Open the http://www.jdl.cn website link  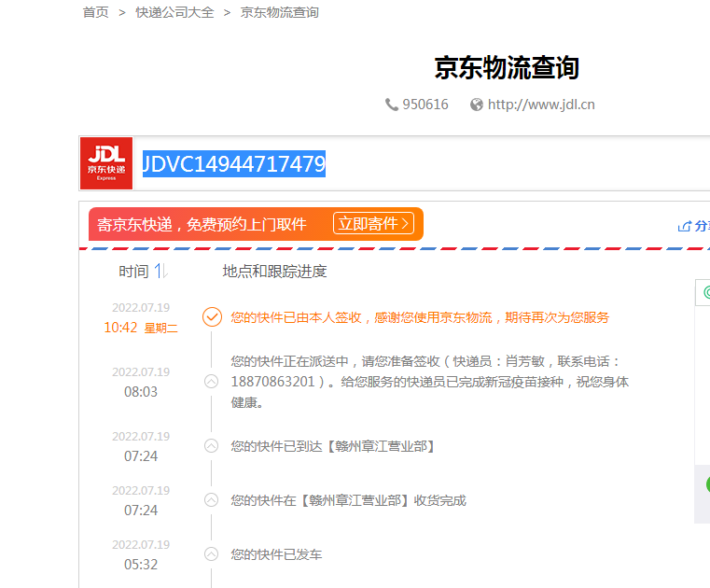tap(541, 105)
